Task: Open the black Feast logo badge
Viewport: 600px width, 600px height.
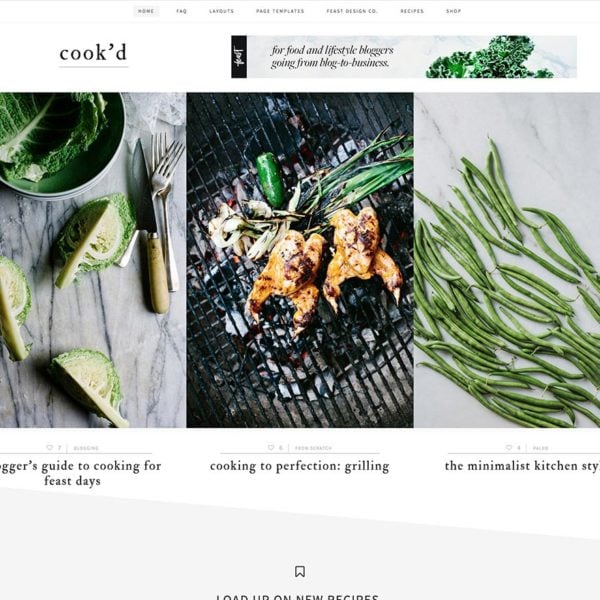Action: coord(239,57)
